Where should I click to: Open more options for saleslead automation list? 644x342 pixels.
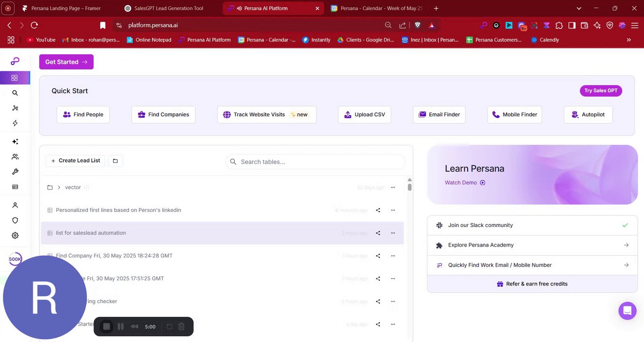pyautogui.click(x=393, y=233)
